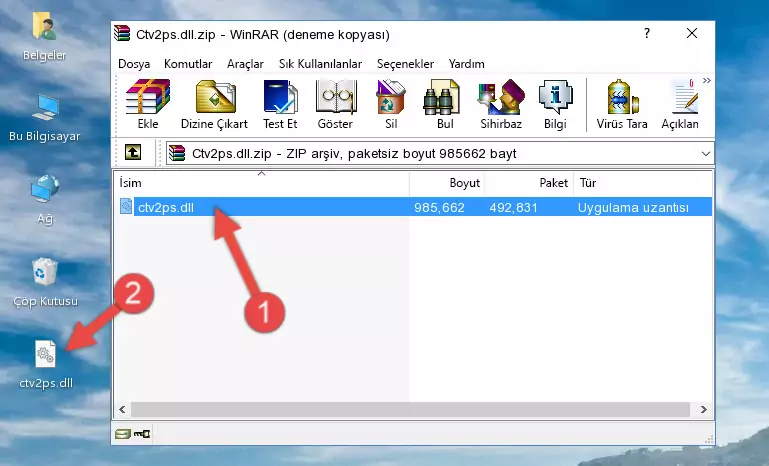Click the horizontal scrollbar track
This screenshot has width=769, height=466.
[410, 409]
